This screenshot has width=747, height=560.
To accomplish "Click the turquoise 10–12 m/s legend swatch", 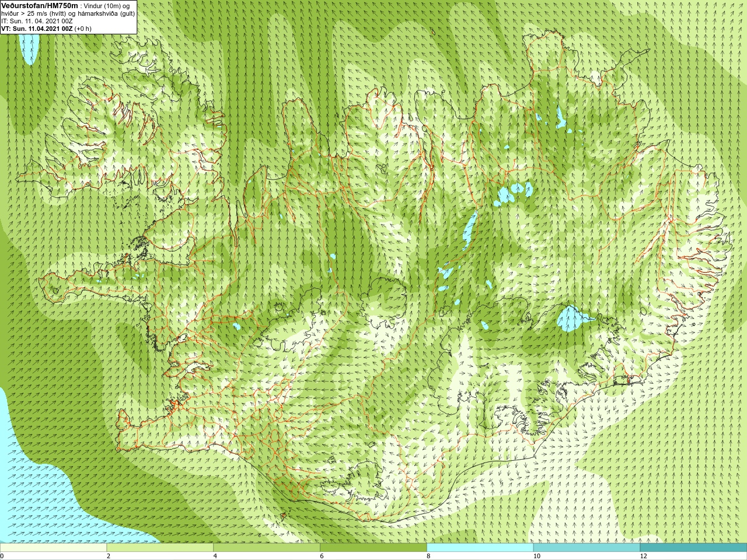I will tap(587, 548).
